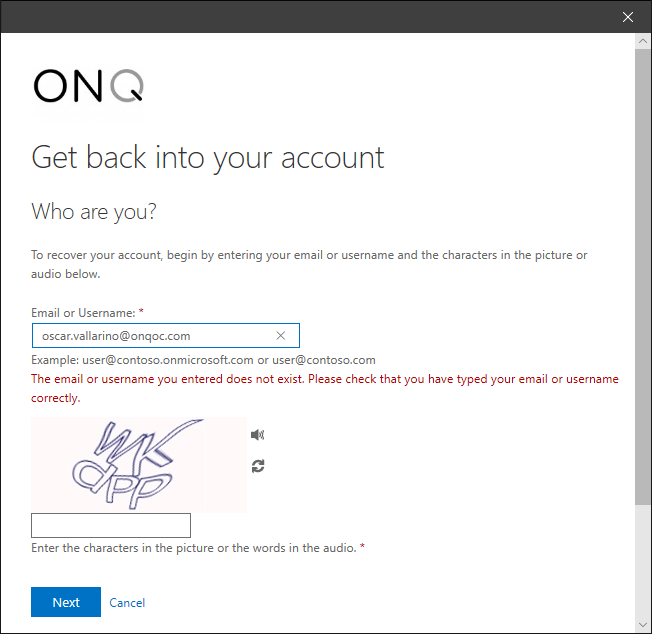
Task: Click the scrollbar up arrow
Action: (643, 41)
